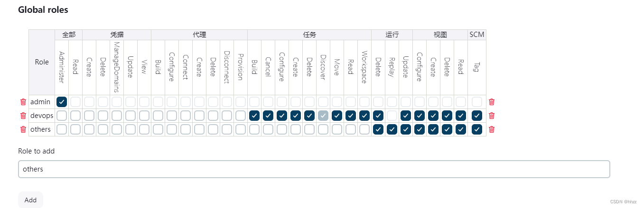Delete others role using left trash icon
The image size is (644, 208).
[23, 129]
